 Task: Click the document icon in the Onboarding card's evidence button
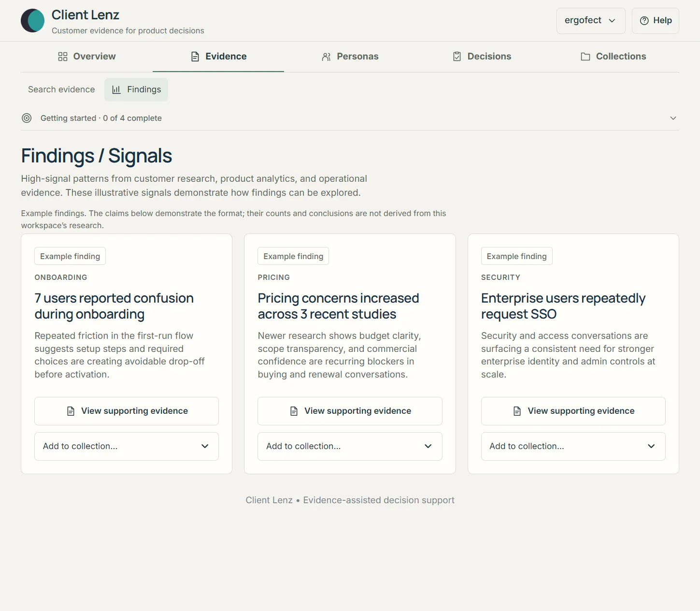(71, 411)
